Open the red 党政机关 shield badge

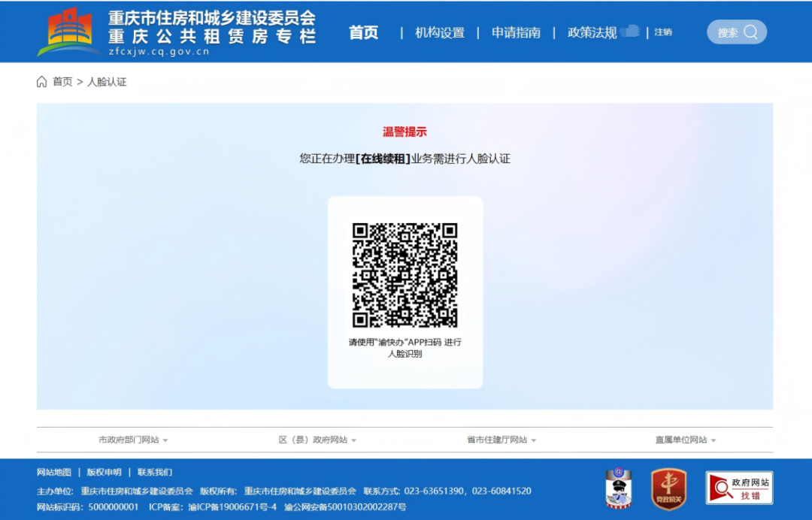tap(668, 488)
